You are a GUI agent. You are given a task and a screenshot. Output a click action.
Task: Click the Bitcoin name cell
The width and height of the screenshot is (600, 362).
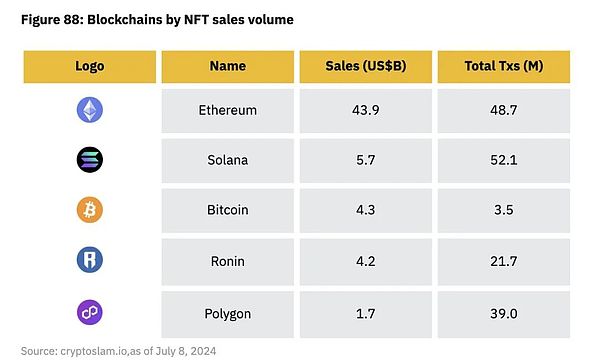click(x=228, y=210)
